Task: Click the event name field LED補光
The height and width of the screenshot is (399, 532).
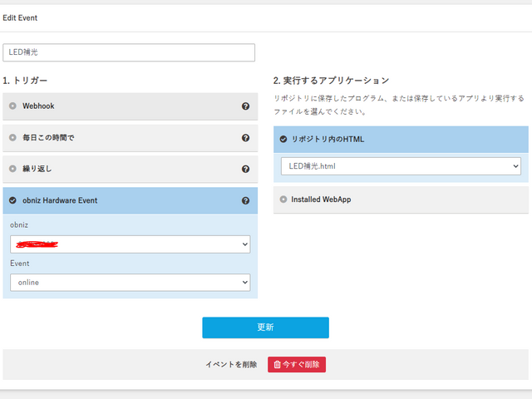Action: click(129, 52)
